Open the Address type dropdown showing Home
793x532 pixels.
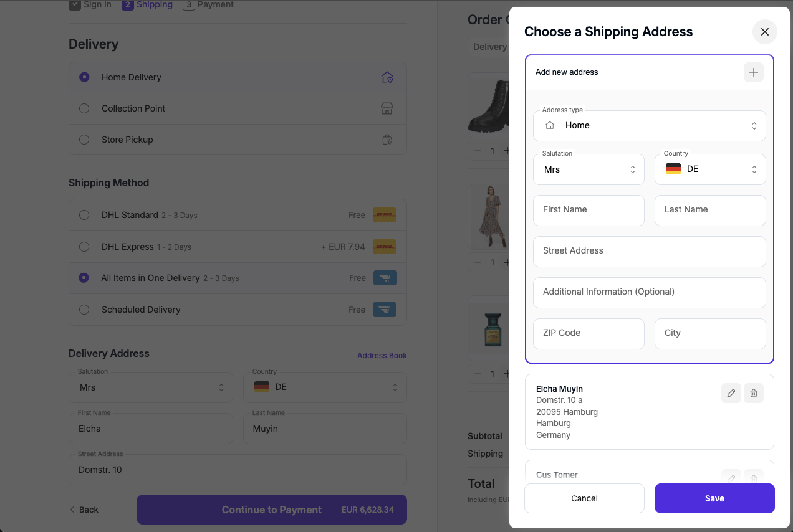click(x=650, y=126)
